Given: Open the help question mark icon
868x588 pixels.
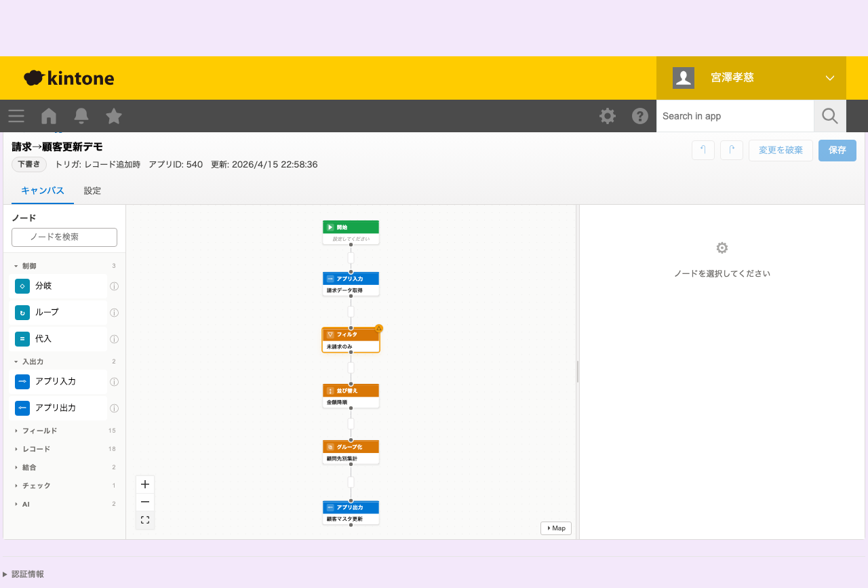Looking at the screenshot, I should click(640, 116).
